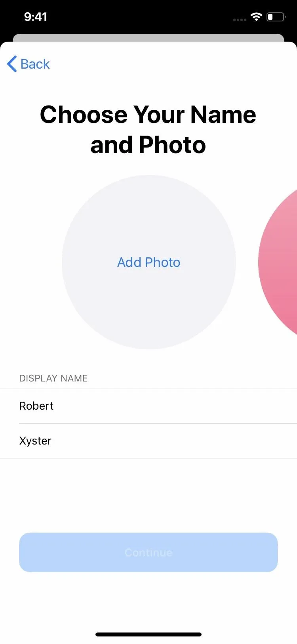Choose the pink avatar circle option
Image resolution: width=297 pixels, height=644 pixels.
coord(278,262)
